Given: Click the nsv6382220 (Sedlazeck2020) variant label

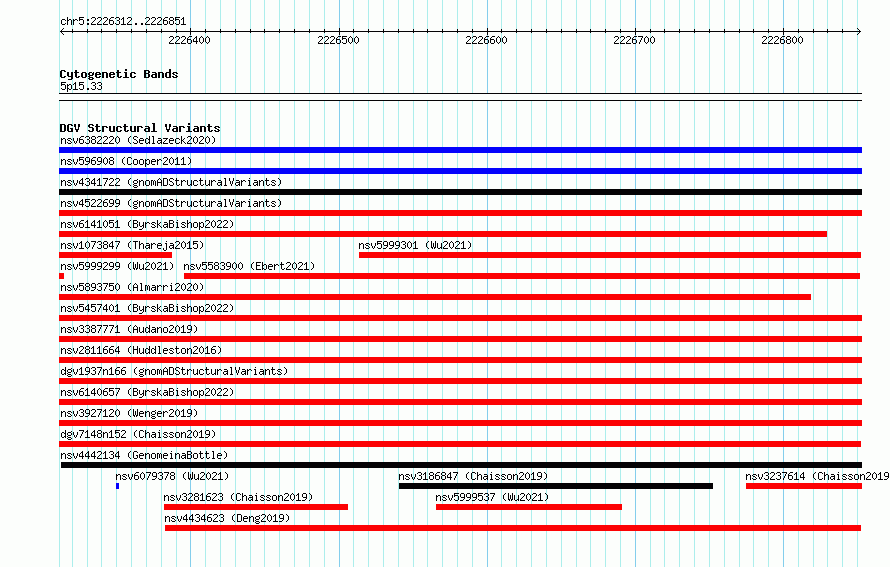Looking at the screenshot, I should point(138,140).
